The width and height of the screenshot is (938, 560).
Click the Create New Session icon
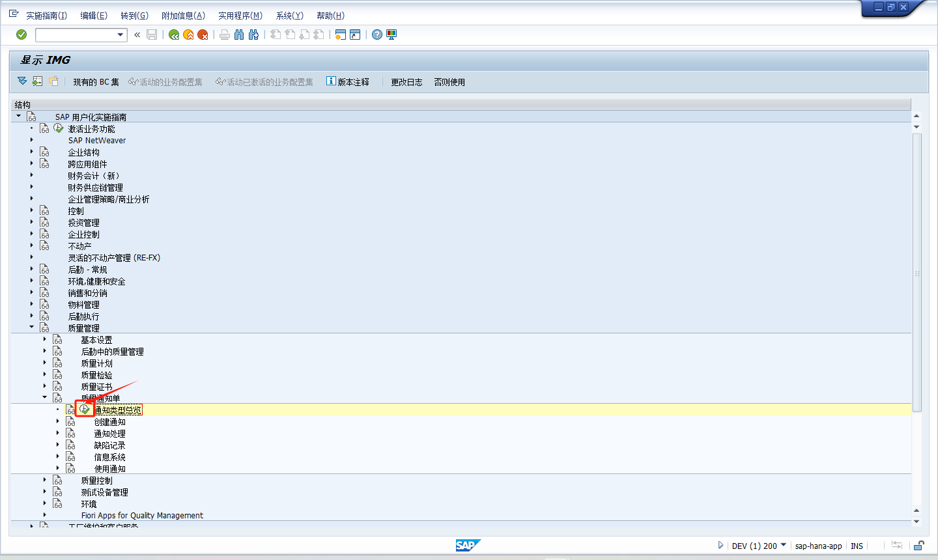coord(340,35)
